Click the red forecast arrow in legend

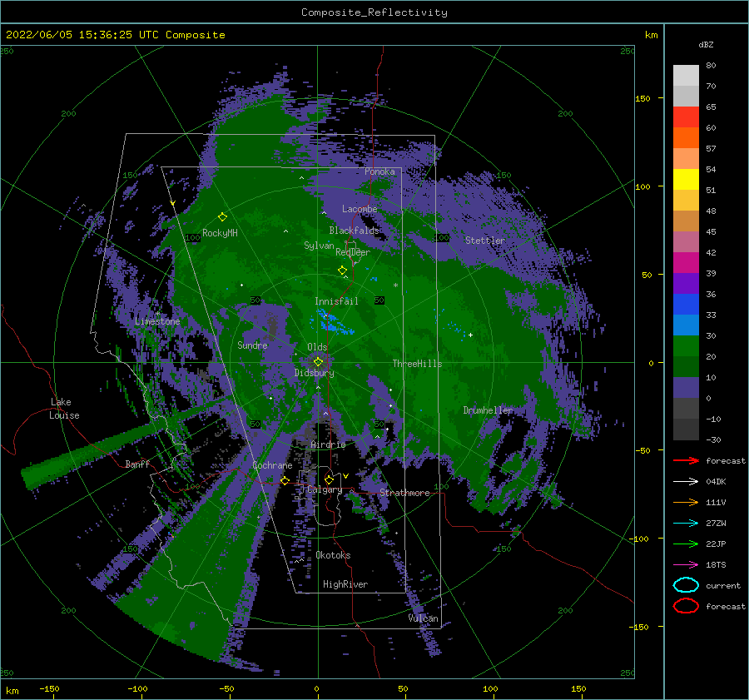[x=686, y=460]
